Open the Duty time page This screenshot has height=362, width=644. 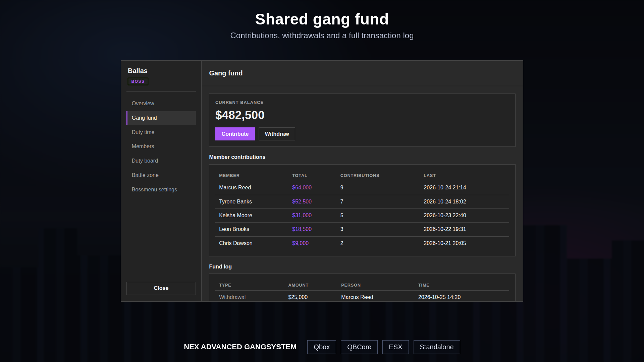coord(161,132)
